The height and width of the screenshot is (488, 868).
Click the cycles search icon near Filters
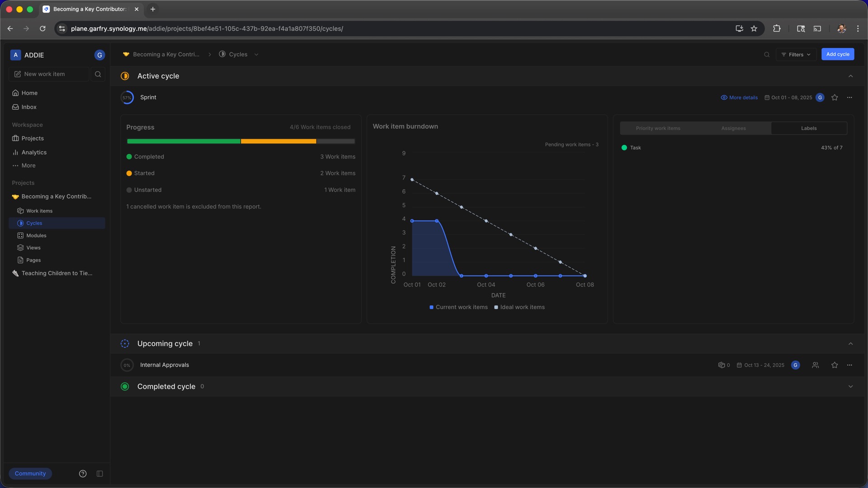tap(767, 55)
